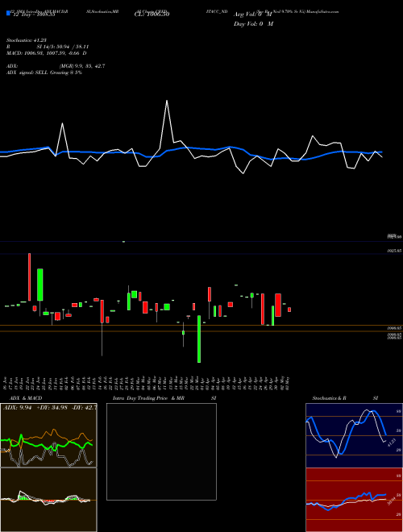Click the 41.23 stochastic value label
Image resolution: width=403 pixels, height=532 pixels.
(x=391, y=443)
